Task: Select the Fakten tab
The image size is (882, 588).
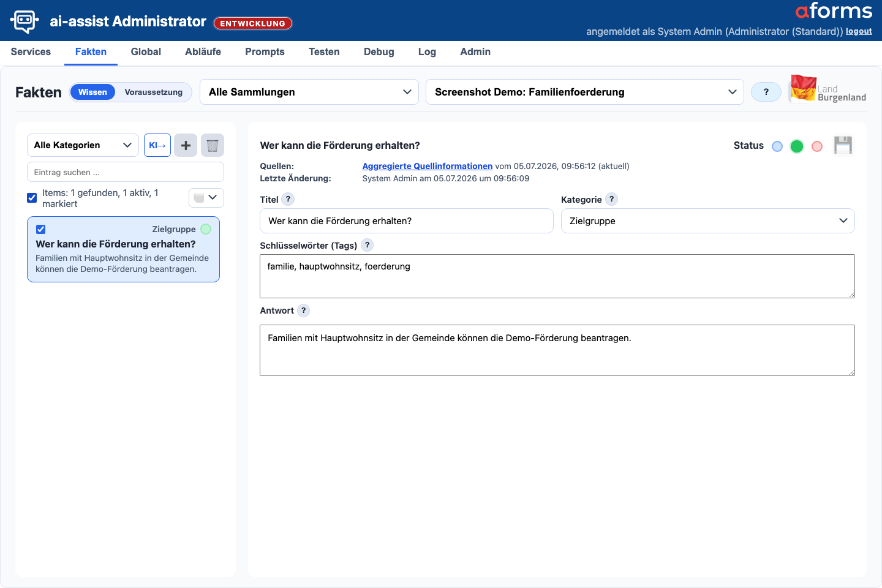Action: (91, 52)
